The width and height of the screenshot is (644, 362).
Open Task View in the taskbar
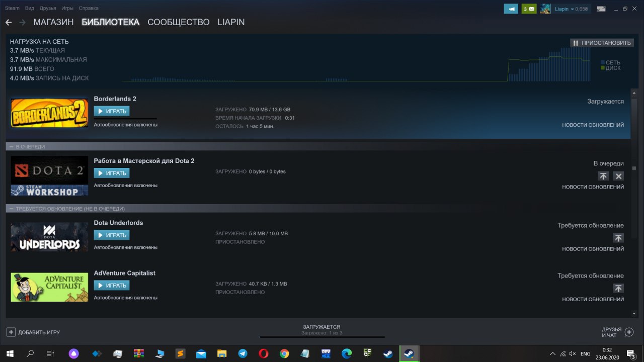pyautogui.click(x=50, y=353)
